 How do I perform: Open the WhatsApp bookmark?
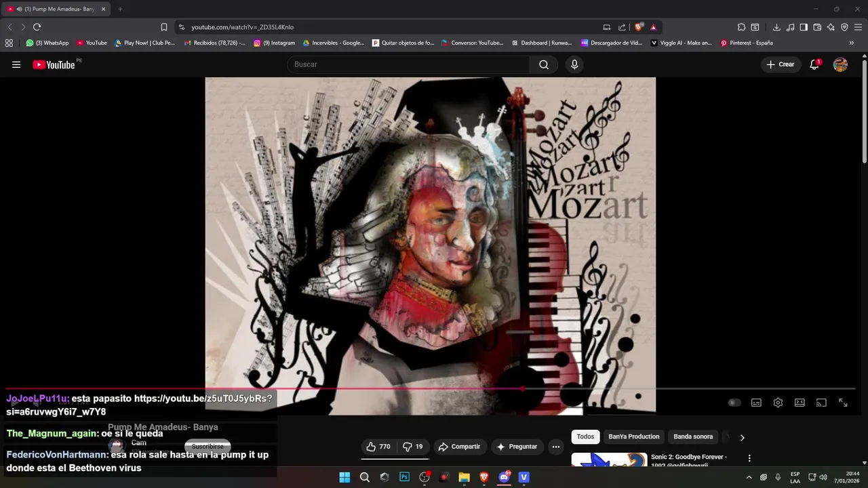(47, 43)
